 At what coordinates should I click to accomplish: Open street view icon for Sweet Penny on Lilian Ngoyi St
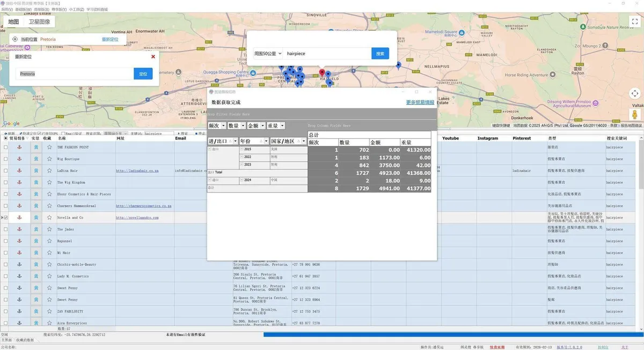[36, 288]
